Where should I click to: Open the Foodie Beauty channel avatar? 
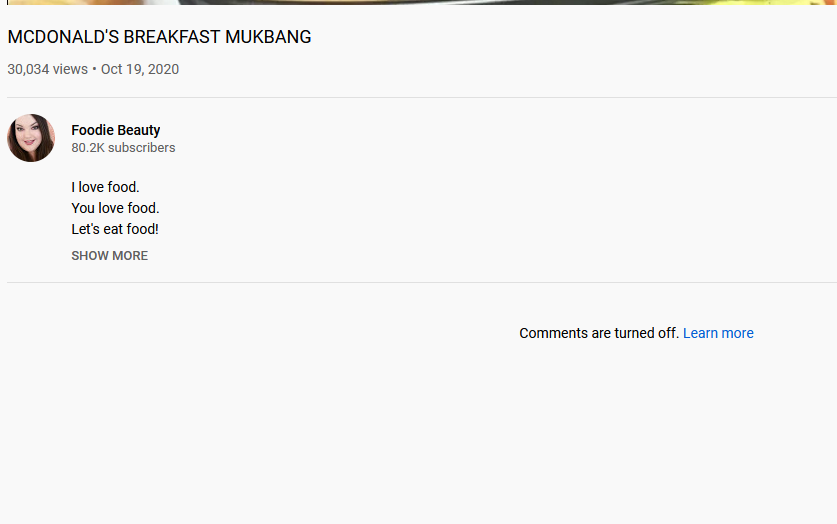31,138
